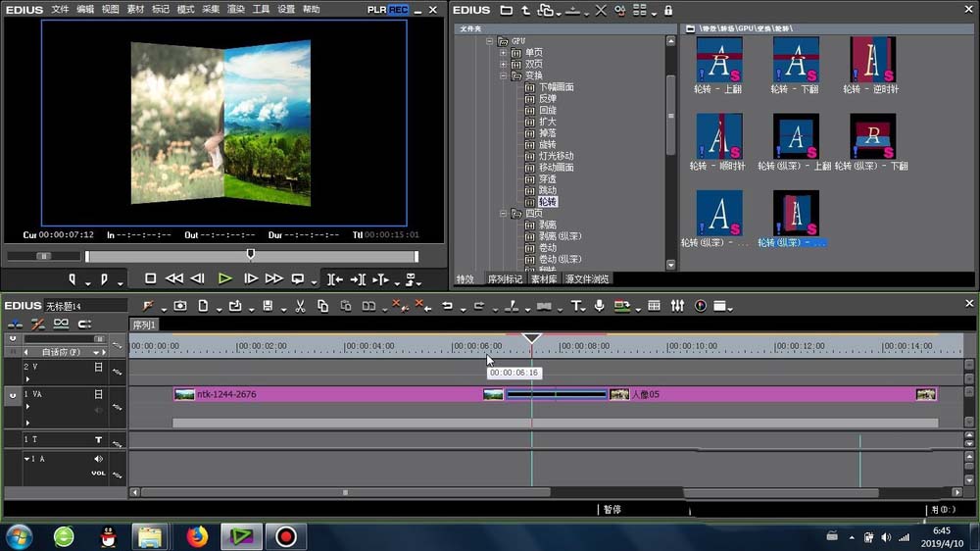Switch to the 素材库 tab
The height and width of the screenshot is (551, 980).
[544, 279]
